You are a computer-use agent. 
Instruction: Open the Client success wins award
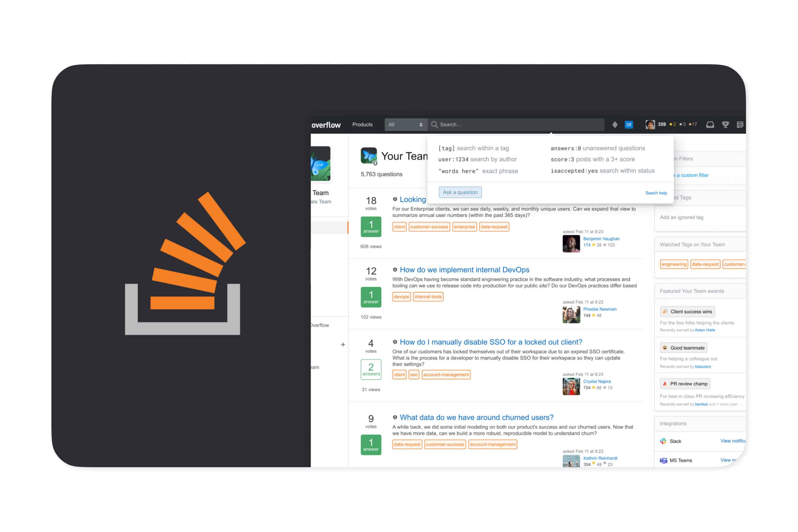pyautogui.click(x=687, y=311)
